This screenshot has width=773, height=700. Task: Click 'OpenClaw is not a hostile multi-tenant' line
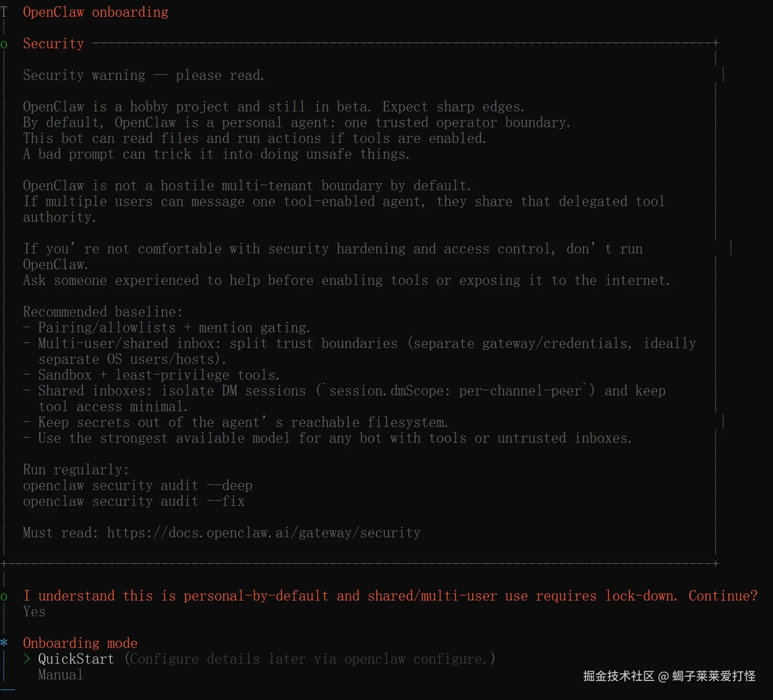coord(247,186)
